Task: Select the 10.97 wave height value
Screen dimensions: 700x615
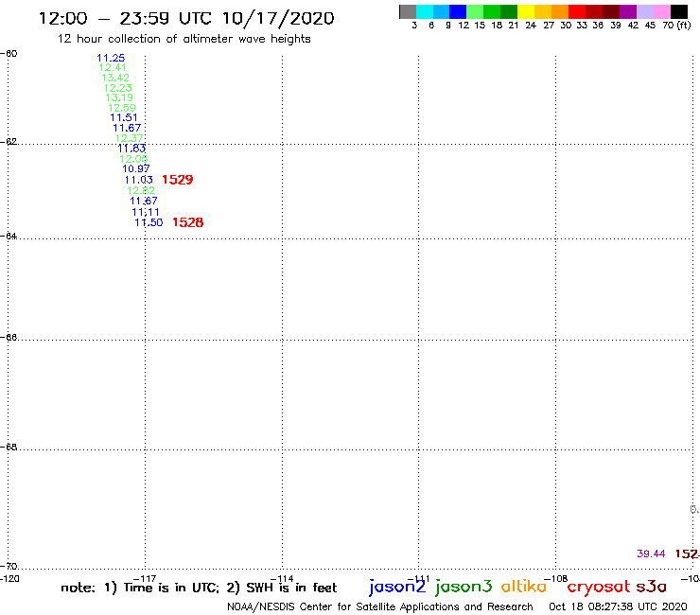Action: 136,168
